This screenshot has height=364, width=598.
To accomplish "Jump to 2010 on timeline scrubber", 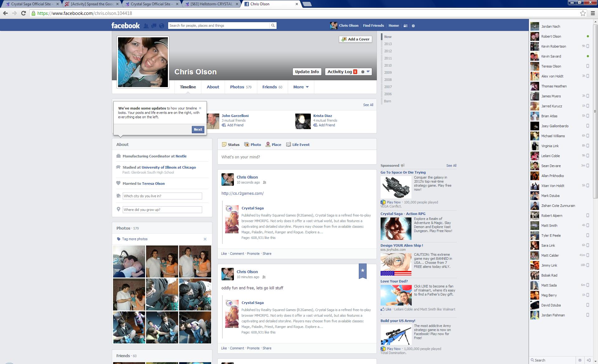I will (388, 65).
